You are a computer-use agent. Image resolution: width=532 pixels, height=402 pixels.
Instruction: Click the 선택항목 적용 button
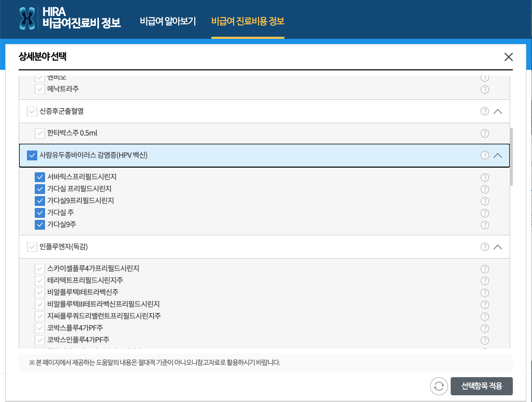coord(481,386)
